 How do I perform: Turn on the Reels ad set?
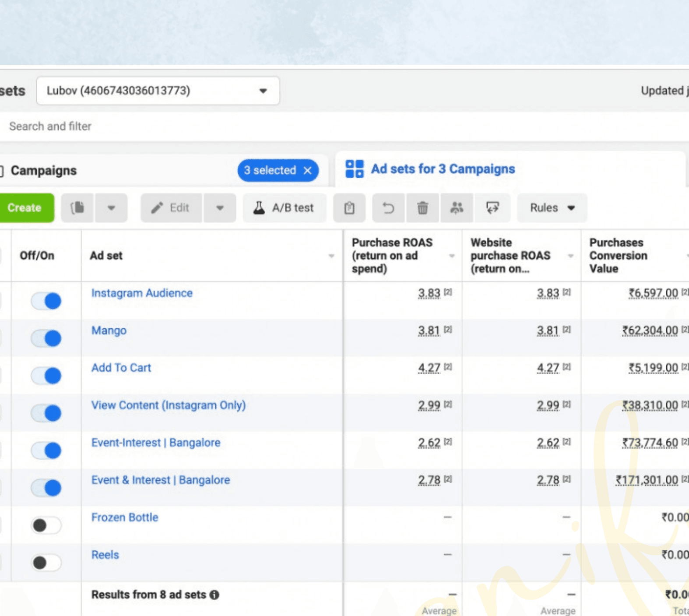point(46,562)
